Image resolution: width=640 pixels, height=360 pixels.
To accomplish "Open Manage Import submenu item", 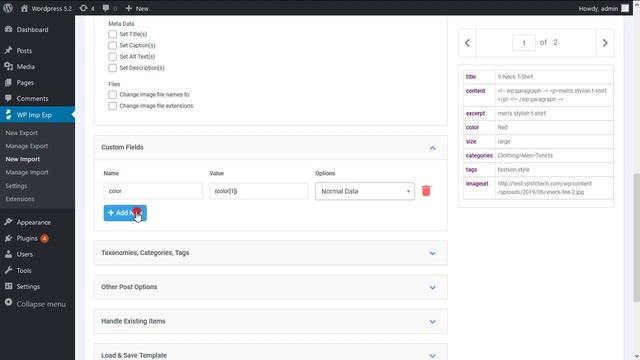I will [x=27, y=172].
